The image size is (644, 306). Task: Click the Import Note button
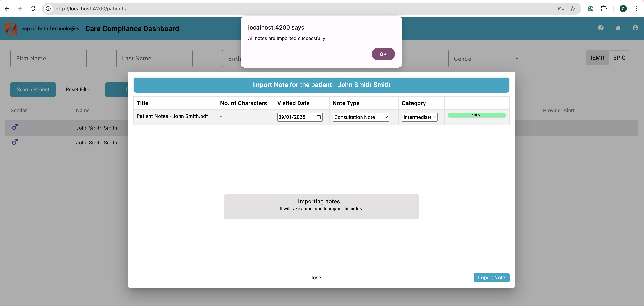(491, 278)
